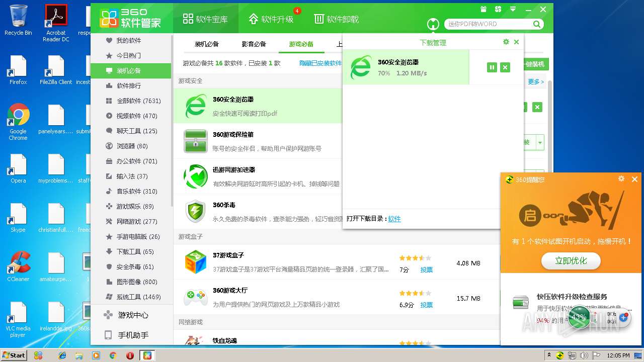Click 投票 for 37游戏盒子
Screen dimensions: 644x362
click(x=427, y=270)
